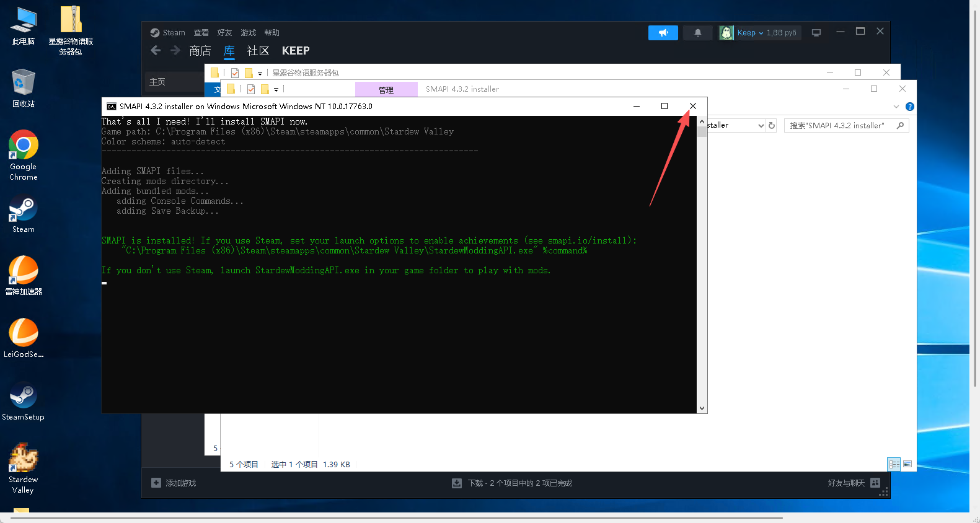Expand the Keep account dropdown

[x=760, y=33]
